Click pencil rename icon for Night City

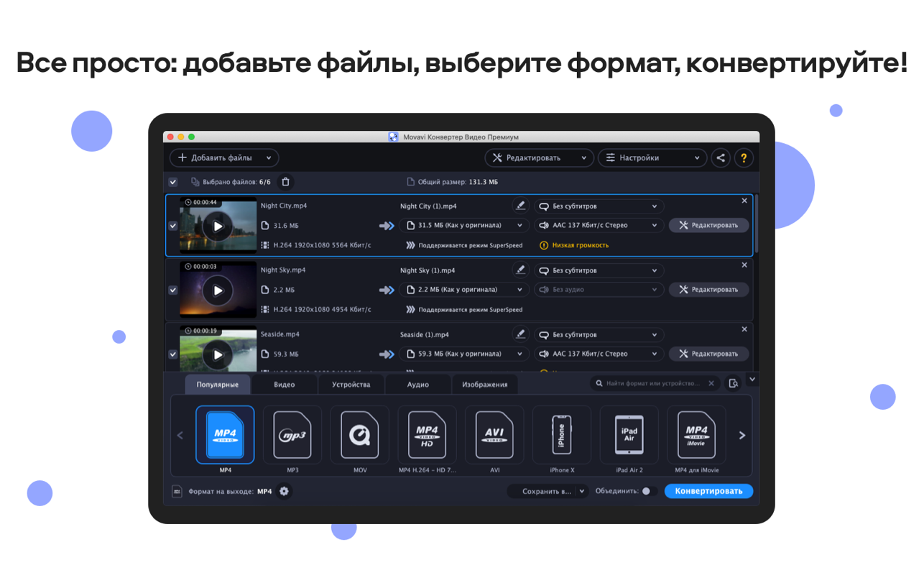pyautogui.click(x=520, y=206)
